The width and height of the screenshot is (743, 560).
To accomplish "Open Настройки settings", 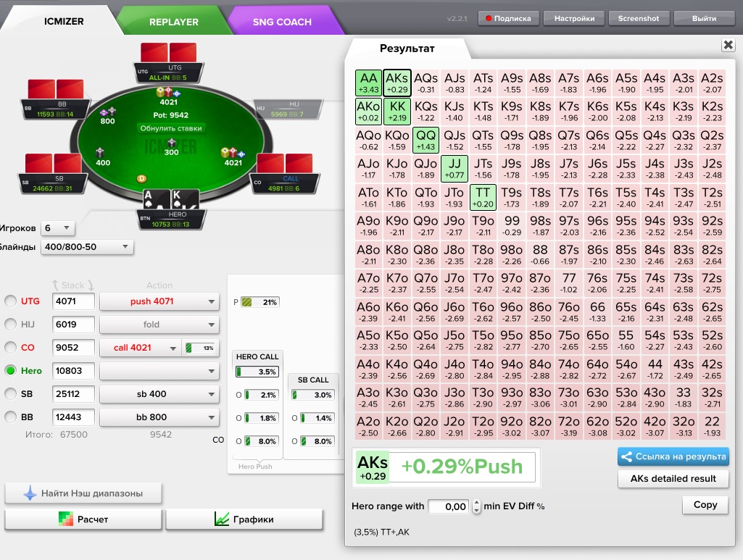I will [x=574, y=18].
